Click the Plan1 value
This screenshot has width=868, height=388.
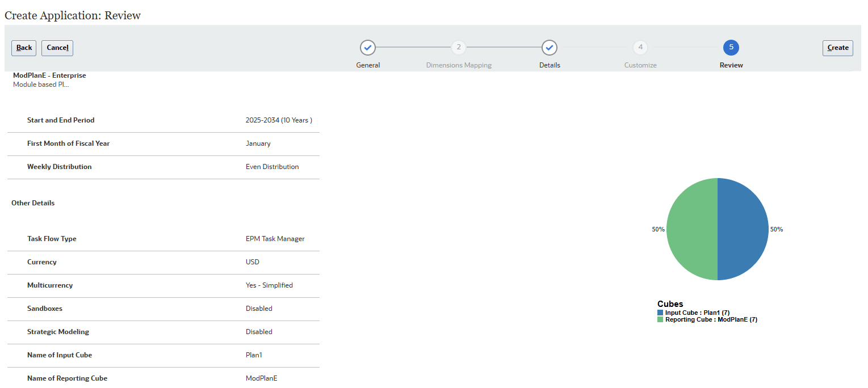pyautogui.click(x=254, y=355)
